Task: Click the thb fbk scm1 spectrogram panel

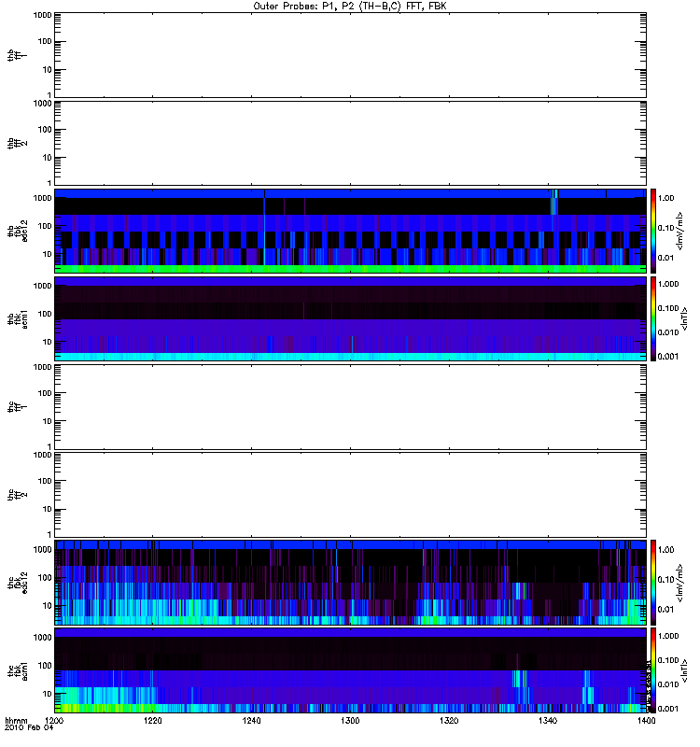Action: coord(351,318)
